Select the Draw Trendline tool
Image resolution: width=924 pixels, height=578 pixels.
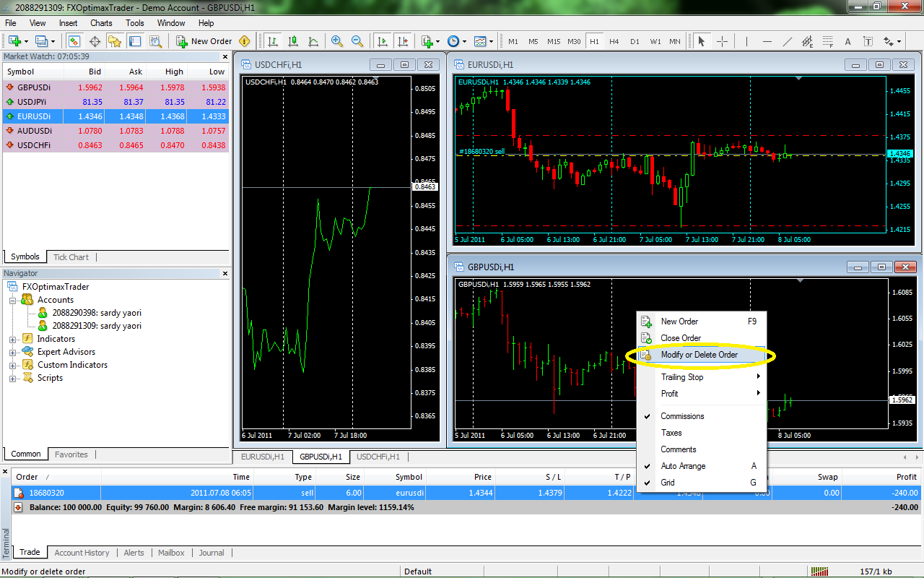[788, 41]
